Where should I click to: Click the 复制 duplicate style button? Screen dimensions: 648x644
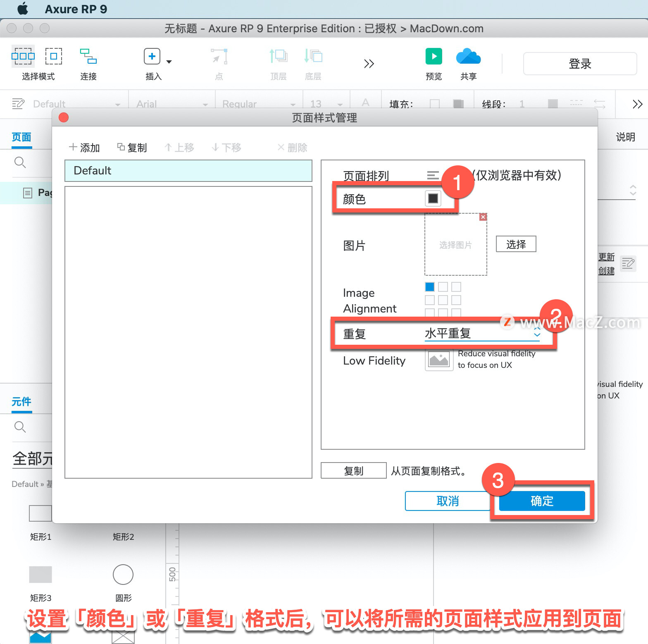pyautogui.click(x=132, y=148)
